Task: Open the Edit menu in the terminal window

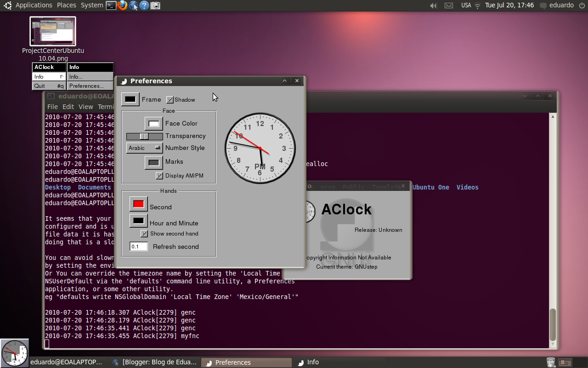Action: (68, 106)
